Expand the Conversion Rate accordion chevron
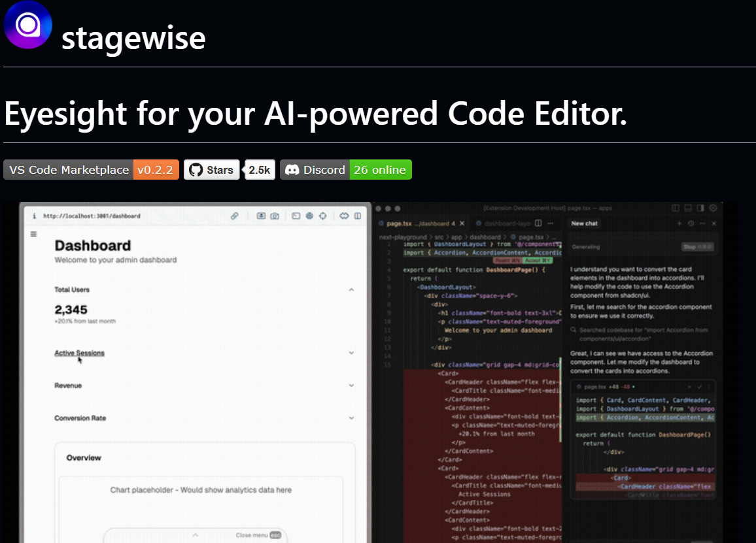Screen dimensions: 756x543 [x=351, y=418]
